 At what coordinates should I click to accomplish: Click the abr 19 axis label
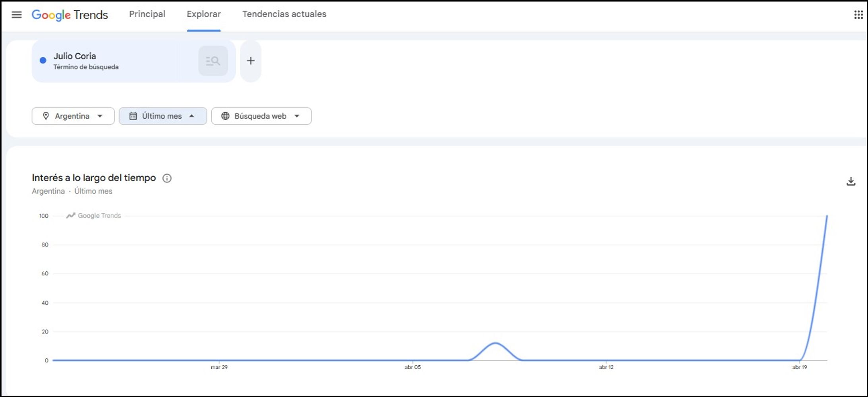(800, 367)
